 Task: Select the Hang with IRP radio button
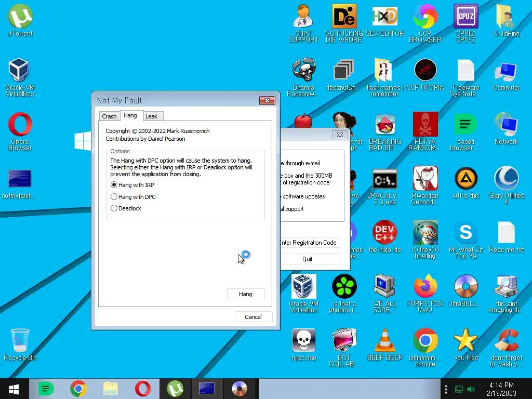(114, 184)
